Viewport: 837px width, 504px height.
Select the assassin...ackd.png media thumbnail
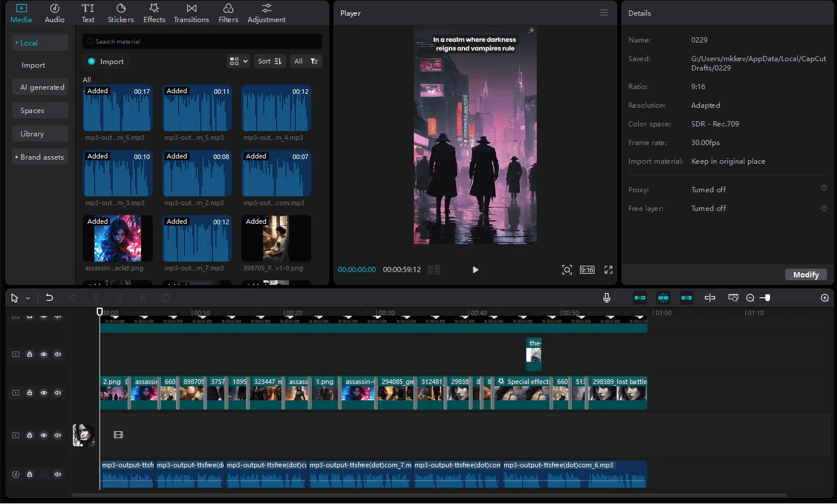pos(118,238)
